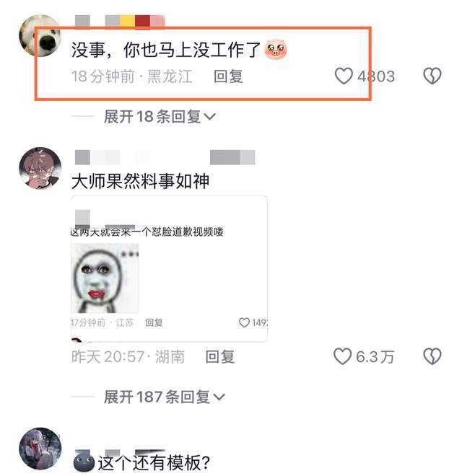Like the 4803-likes Heilongjiang comment

344,76
